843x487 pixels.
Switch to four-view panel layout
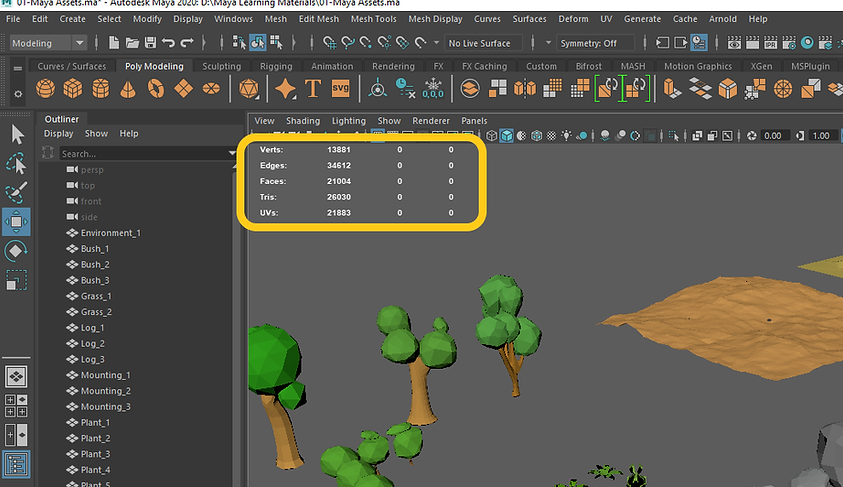click(16, 406)
